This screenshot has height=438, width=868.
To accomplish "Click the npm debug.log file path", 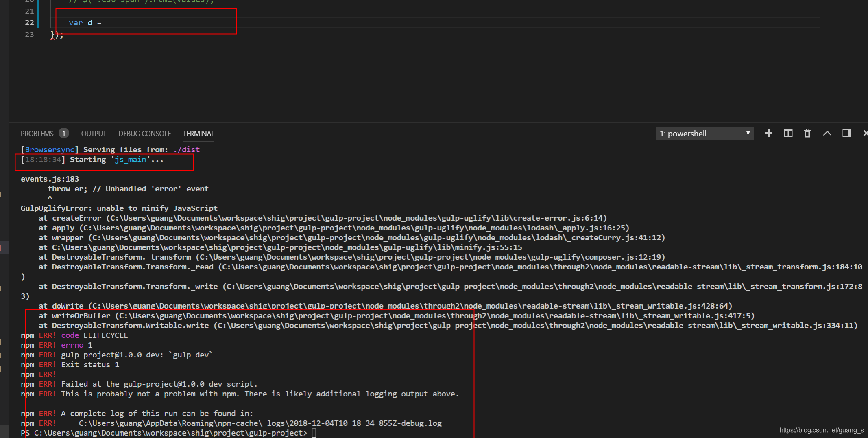I will coord(260,423).
